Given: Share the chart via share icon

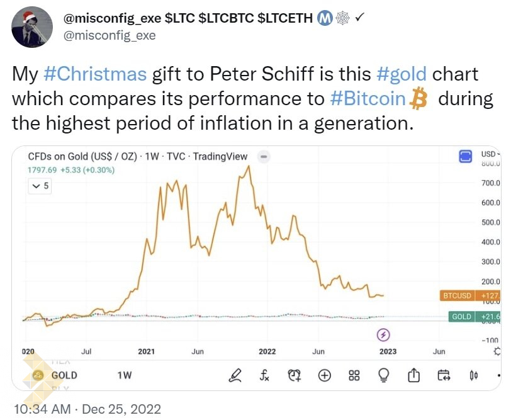Looking at the screenshot, I should coord(413,376).
